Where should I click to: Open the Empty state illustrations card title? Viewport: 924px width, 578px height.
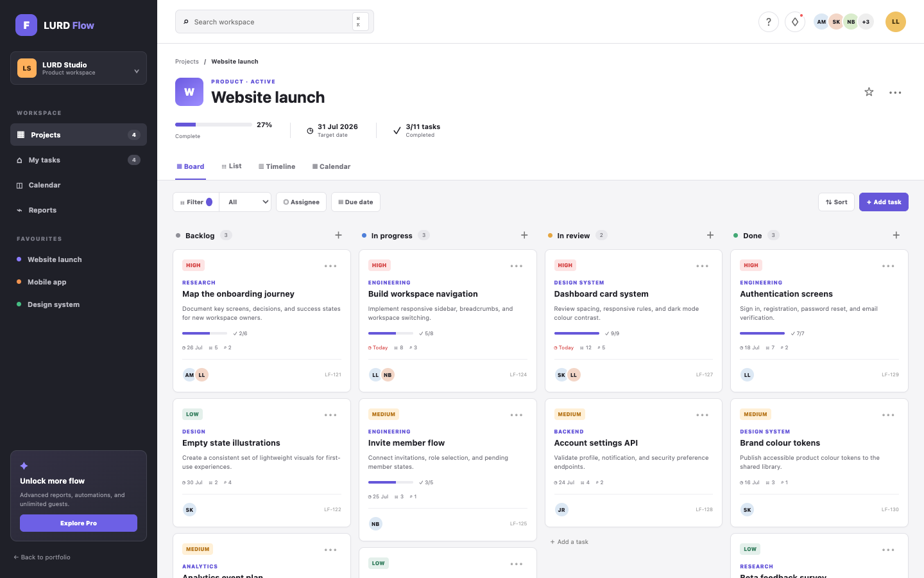click(x=231, y=443)
